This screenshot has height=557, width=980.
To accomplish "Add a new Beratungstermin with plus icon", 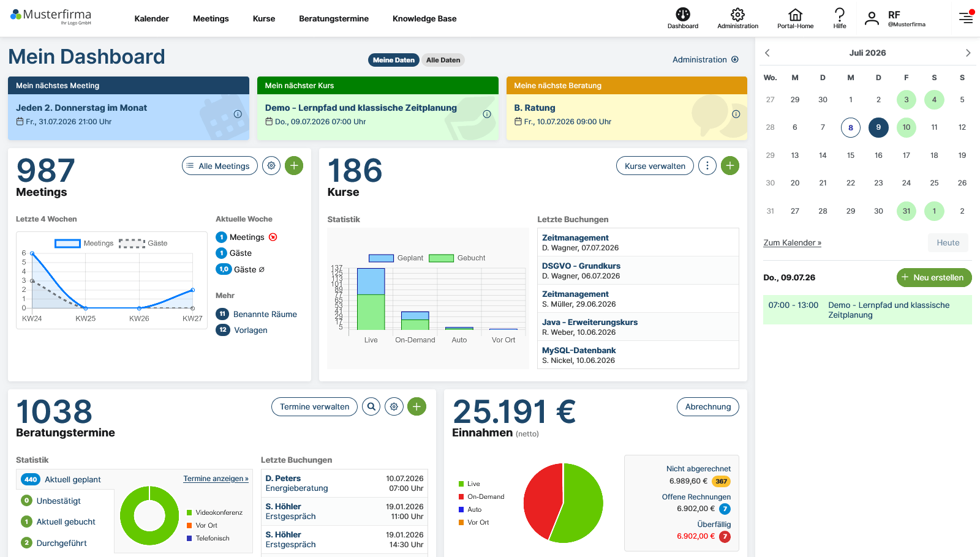I will (417, 406).
